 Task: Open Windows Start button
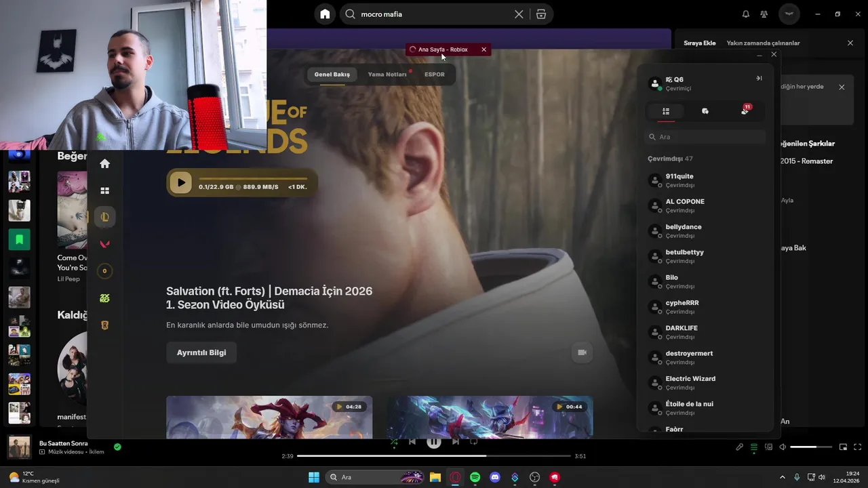click(x=314, y=477)
